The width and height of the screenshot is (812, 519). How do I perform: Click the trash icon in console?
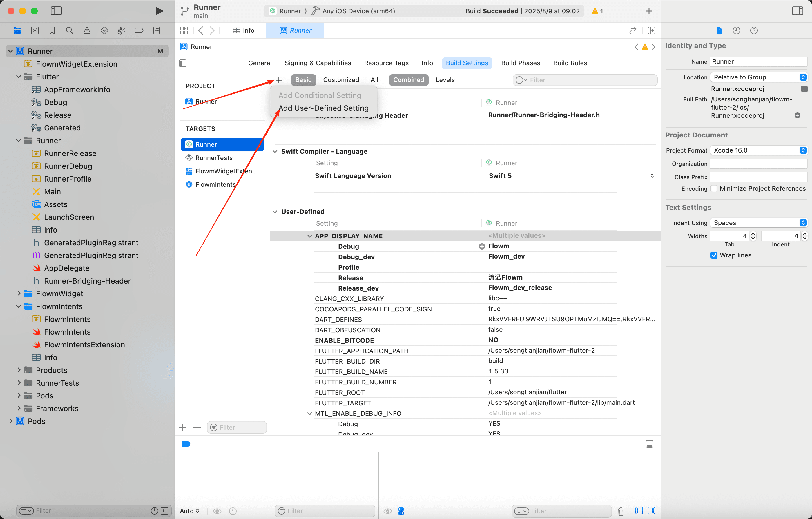point(621,511)
